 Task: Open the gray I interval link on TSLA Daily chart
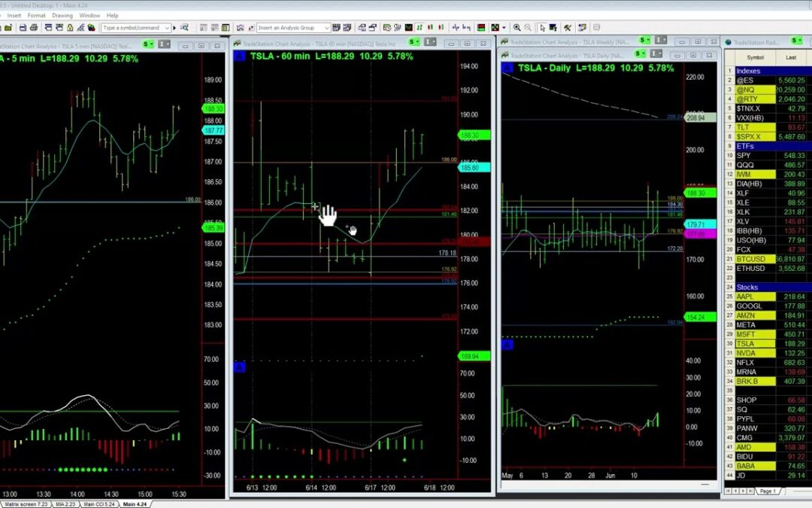[656, 53]
